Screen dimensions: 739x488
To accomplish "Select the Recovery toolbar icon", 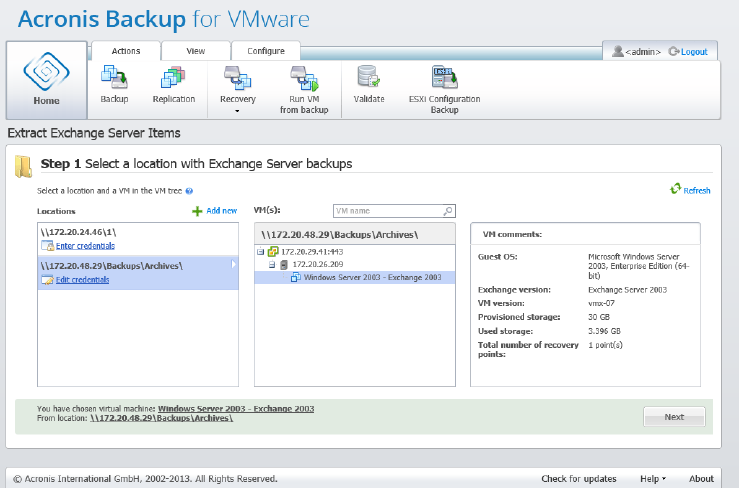I will click(x=238, y=77).
